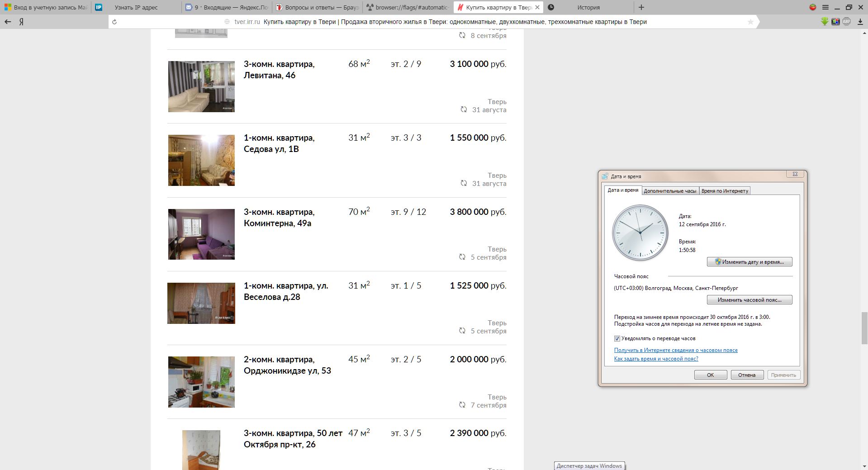This screenshot has width=868, height=470.
Task: Click price '1 550 000 руб.'
Action: click(478, 138)
